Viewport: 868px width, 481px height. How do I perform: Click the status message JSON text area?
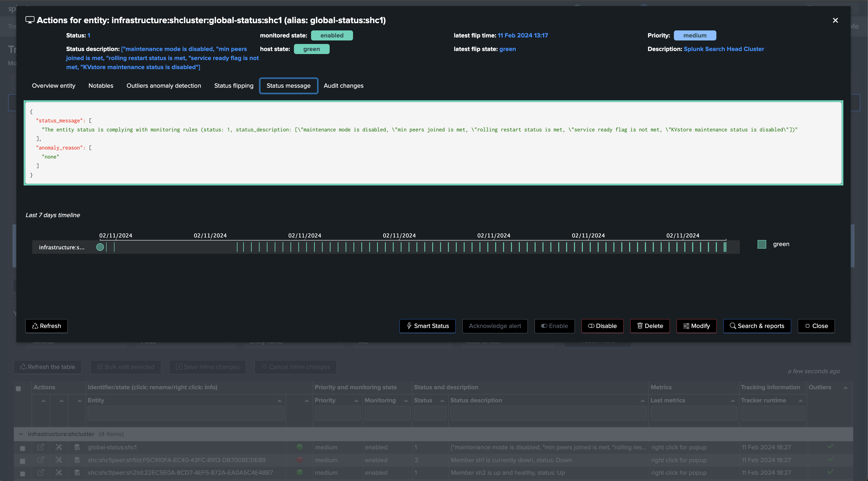(x=433, y=143)
